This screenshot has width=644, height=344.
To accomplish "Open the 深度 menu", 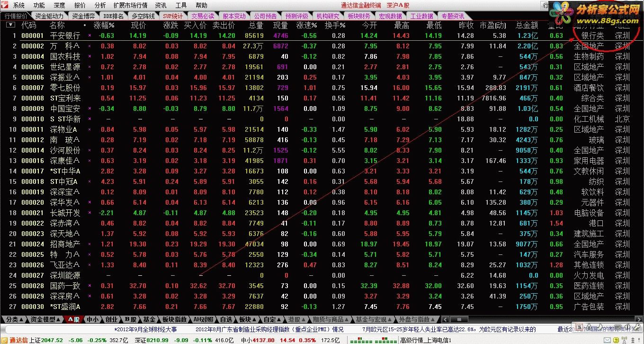I will [59, 5].
